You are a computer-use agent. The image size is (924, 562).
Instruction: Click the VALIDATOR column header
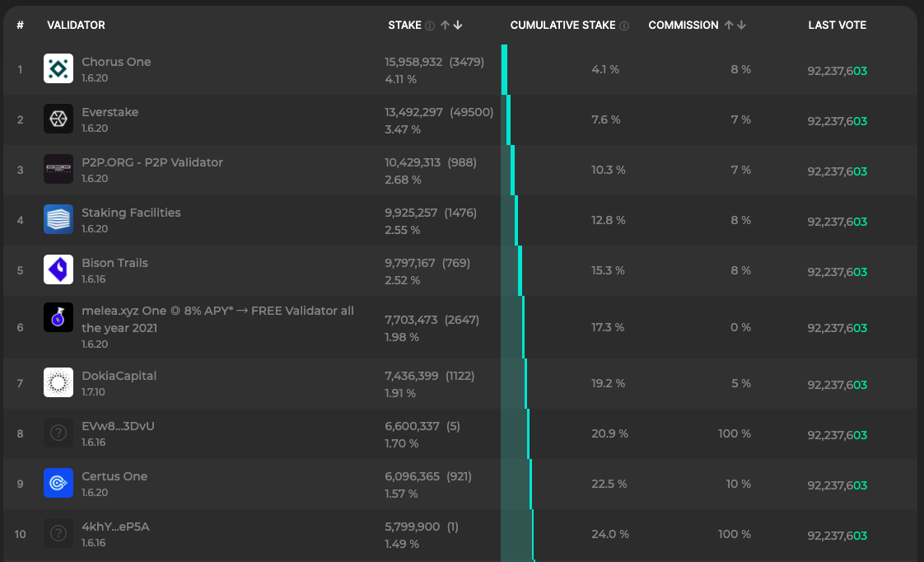click(x=76, y=26)
